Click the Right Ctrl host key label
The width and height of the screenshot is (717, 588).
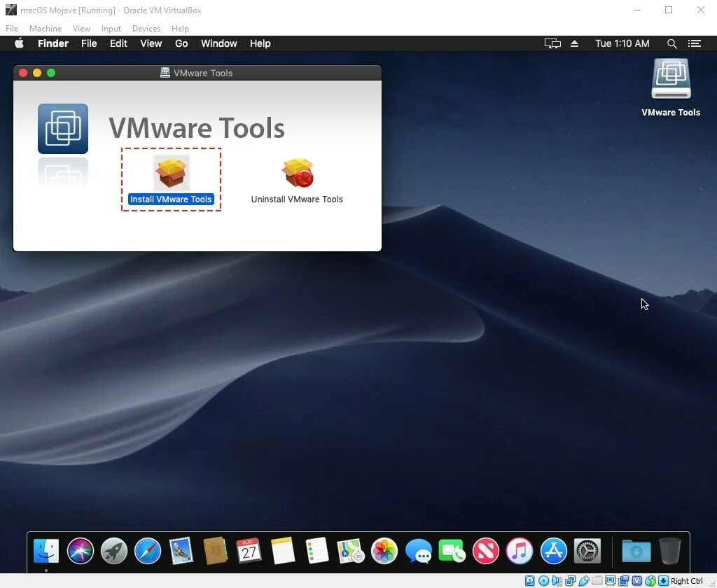686,581
